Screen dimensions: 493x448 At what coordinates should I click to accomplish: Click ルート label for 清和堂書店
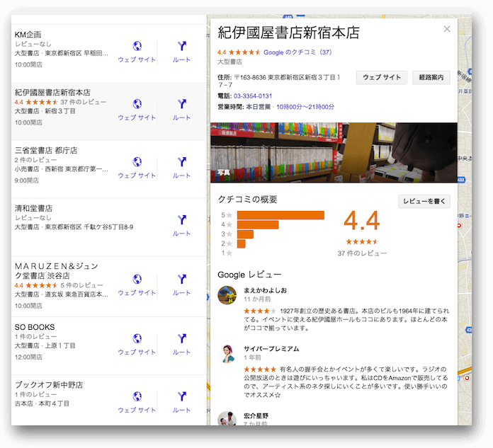182,234
